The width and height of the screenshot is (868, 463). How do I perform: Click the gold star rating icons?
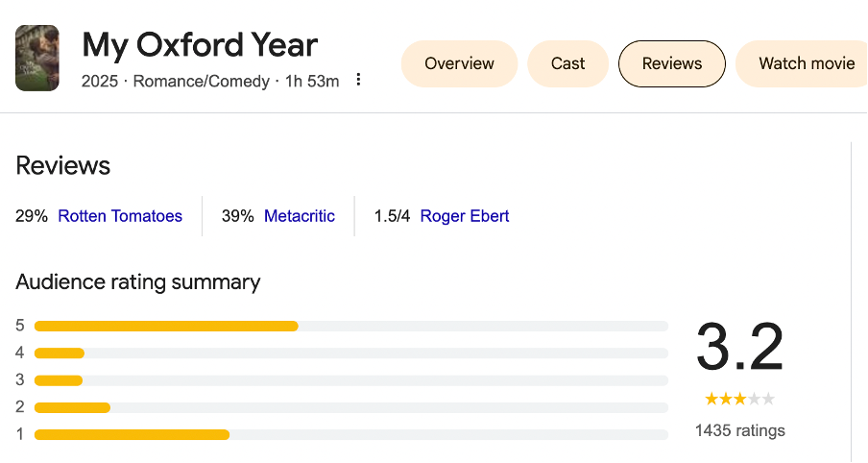[x=739, y=399]
